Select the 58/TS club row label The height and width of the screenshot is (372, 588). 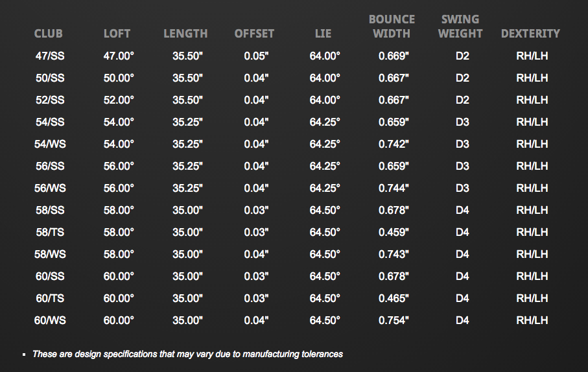tap(50, 232)
